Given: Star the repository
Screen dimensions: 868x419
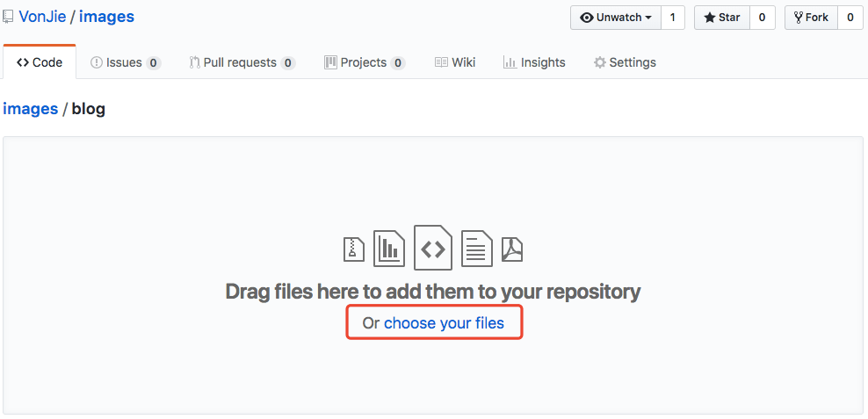Looking at the screenshot, I should click(x=722, y=18).
